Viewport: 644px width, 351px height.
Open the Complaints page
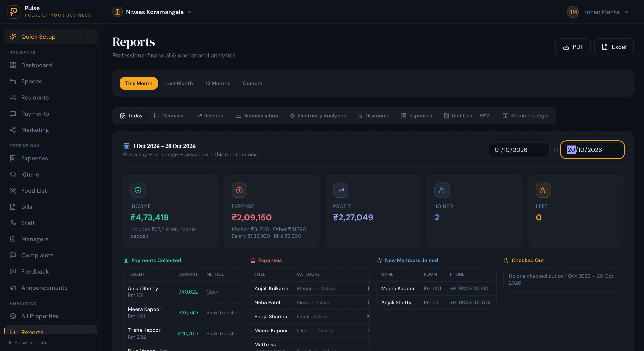point(51,255)
